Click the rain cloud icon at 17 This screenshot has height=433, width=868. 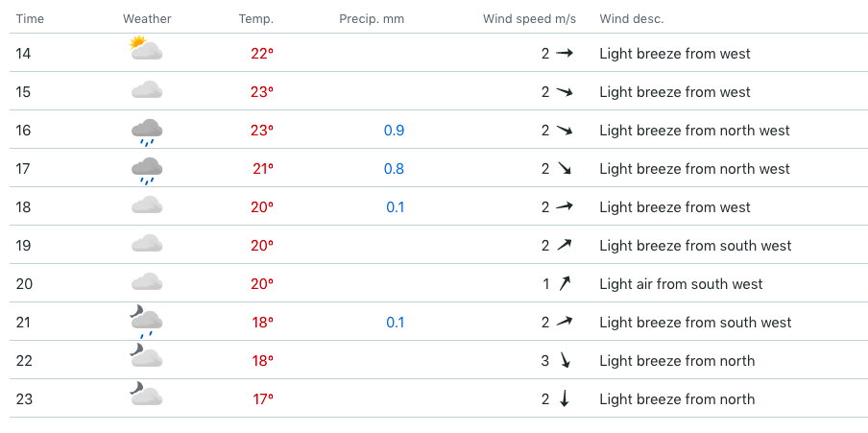[x=147, y=171]
